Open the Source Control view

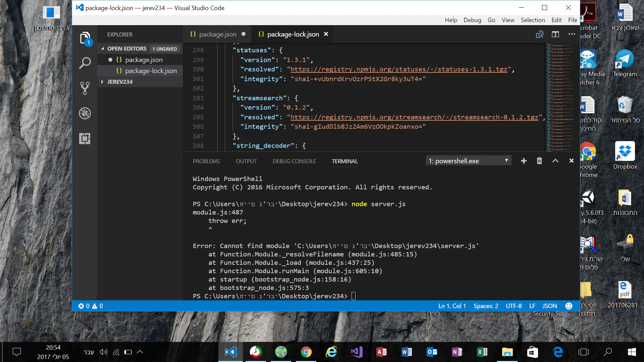point(85,88)
